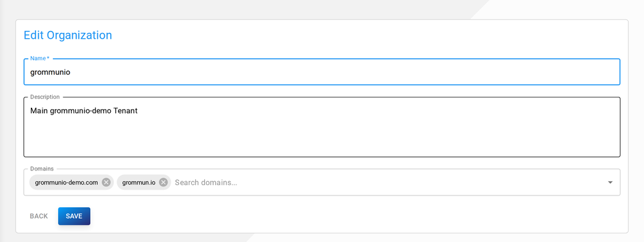Place cursor in the grommunio name text
644x242 pixels.
(x=50, y=72)
